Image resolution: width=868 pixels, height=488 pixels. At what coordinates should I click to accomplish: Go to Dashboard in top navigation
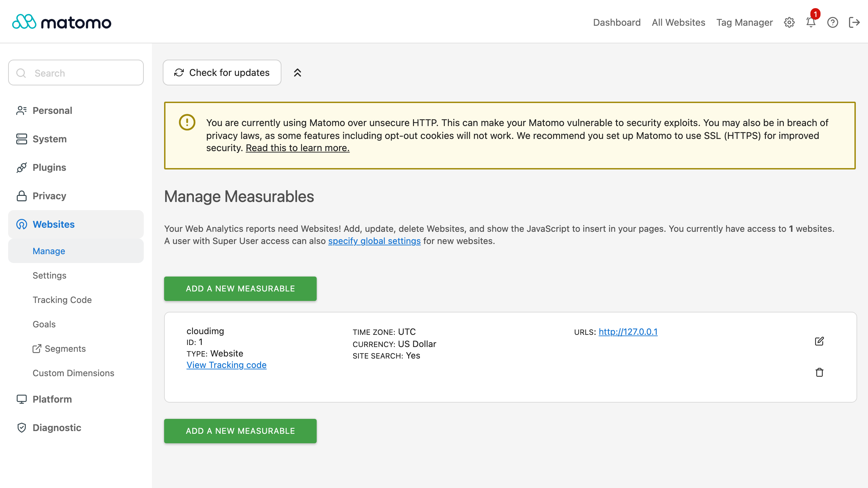pos(617,22)
